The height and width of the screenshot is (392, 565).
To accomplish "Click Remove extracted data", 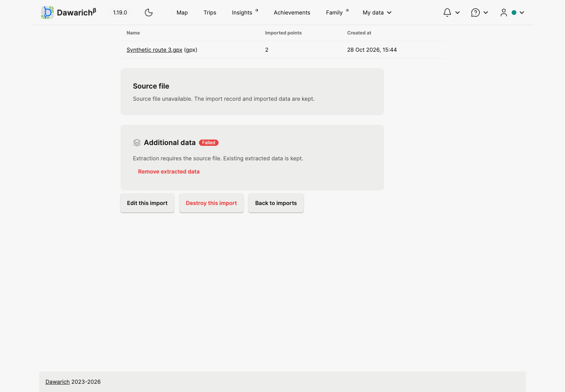I will (x=169, y=172).
